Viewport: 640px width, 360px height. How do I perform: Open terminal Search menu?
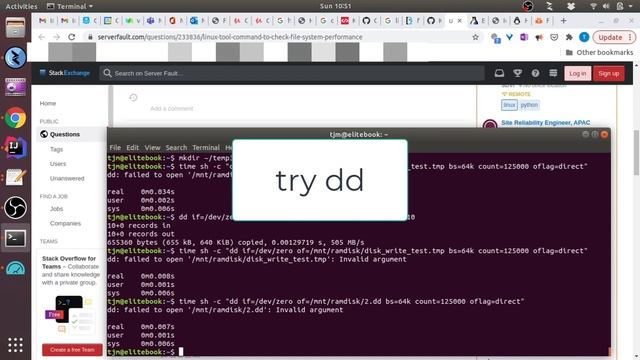click(176, 147)
